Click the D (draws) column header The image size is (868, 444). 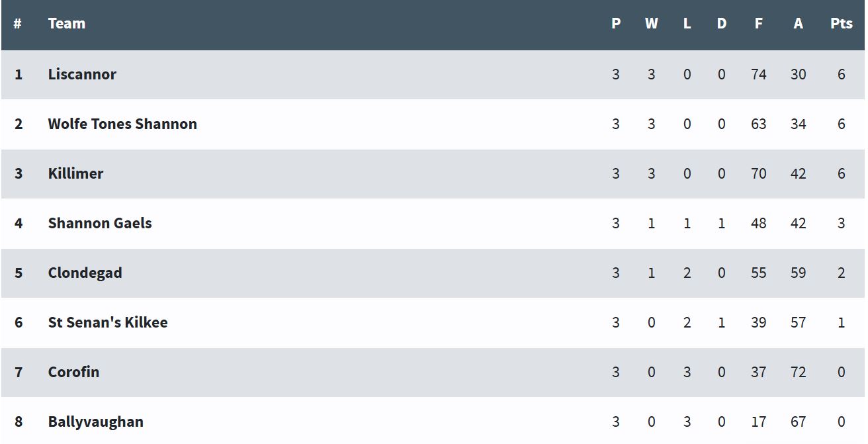(x=722, y=24)
